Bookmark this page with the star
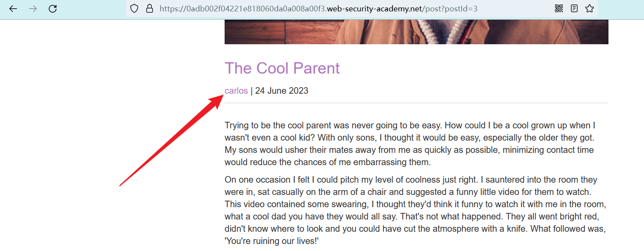The height and width of the screenshot is (251, 644). (x=590, y=8)
